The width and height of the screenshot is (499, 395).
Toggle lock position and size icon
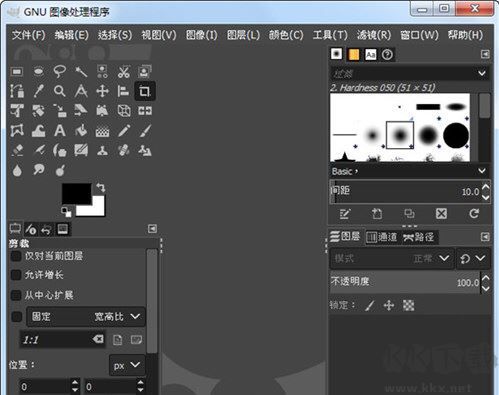[389, 305]
